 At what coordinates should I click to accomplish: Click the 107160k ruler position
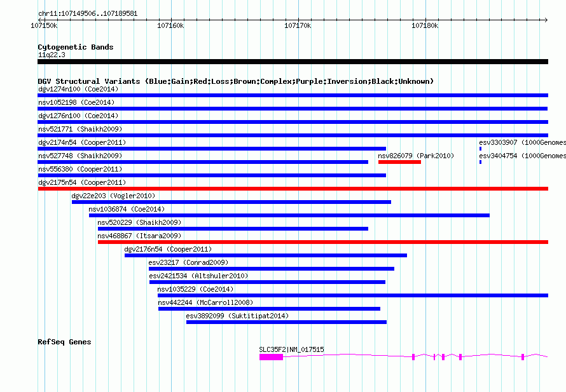click(170, 25)
